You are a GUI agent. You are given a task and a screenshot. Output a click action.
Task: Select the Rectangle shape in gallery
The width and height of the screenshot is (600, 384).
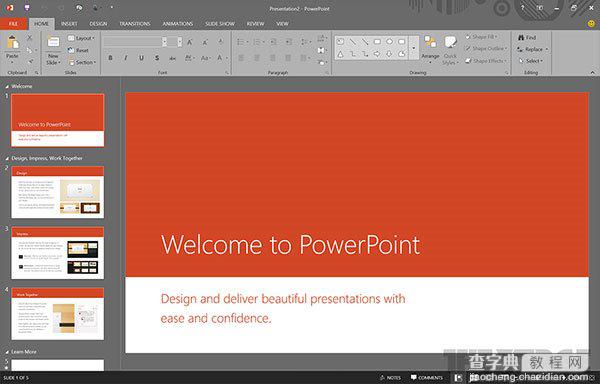pyautogui.click(x=377, y=42)
